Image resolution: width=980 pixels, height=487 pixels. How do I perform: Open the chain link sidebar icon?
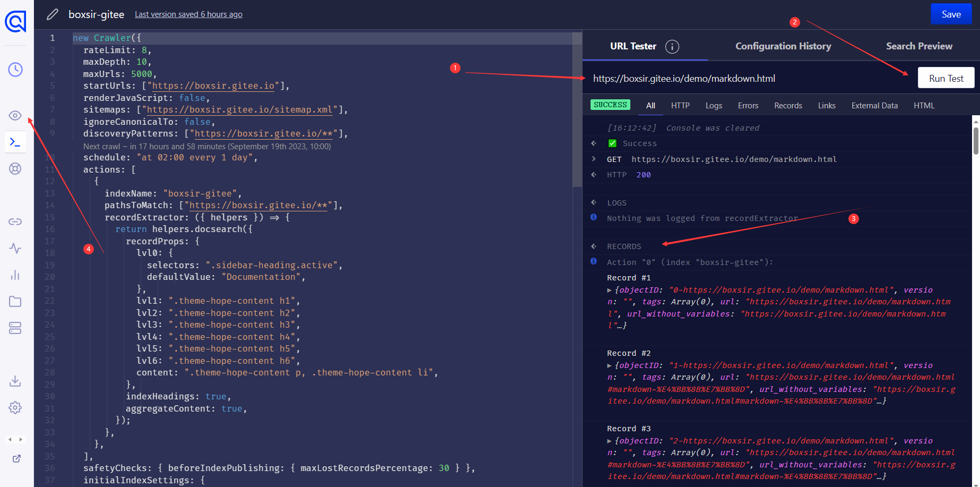coord(15,221)
